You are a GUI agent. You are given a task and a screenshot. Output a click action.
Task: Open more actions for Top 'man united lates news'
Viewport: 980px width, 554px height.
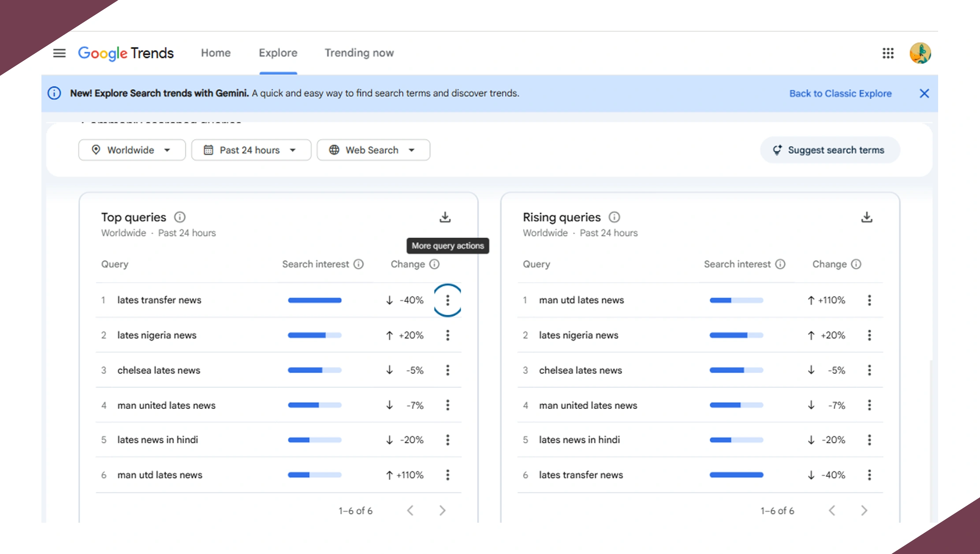point(447,405)
